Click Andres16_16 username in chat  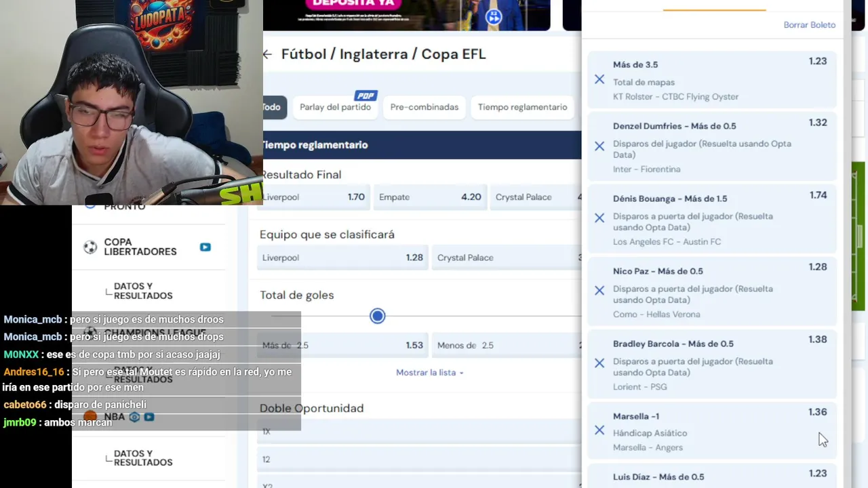(34, 372)
